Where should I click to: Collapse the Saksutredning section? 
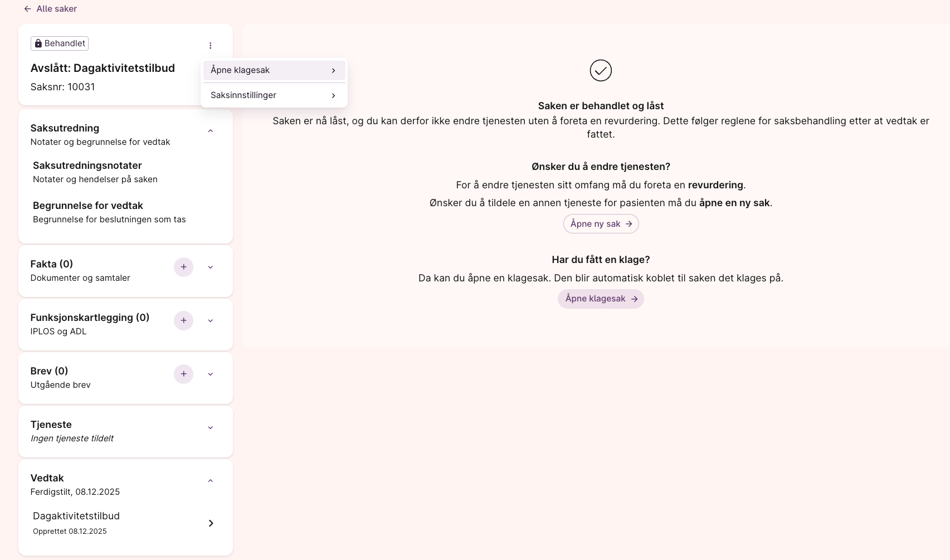210,131
